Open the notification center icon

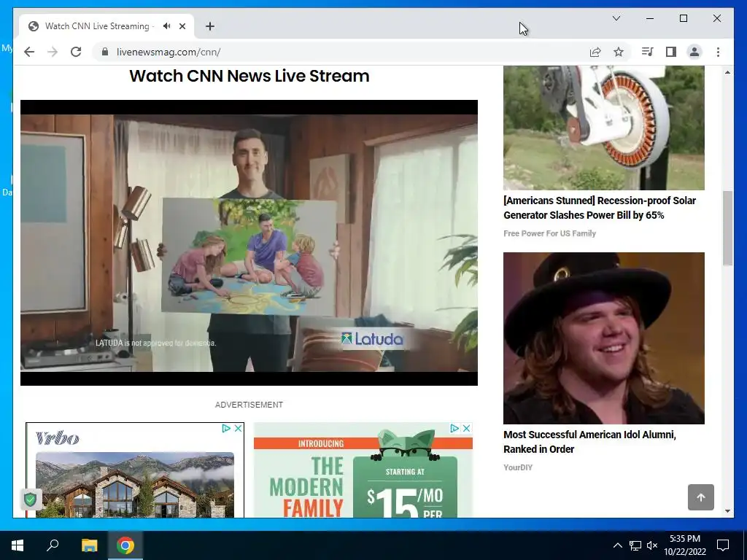[x=723, y=545]
